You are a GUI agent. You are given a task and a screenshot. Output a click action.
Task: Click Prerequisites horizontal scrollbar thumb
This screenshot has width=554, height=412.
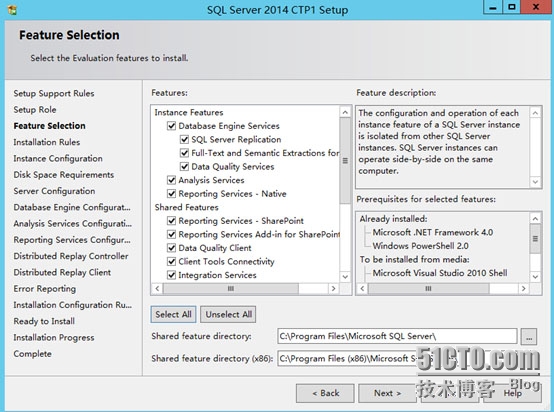click(x=428, y=289)
